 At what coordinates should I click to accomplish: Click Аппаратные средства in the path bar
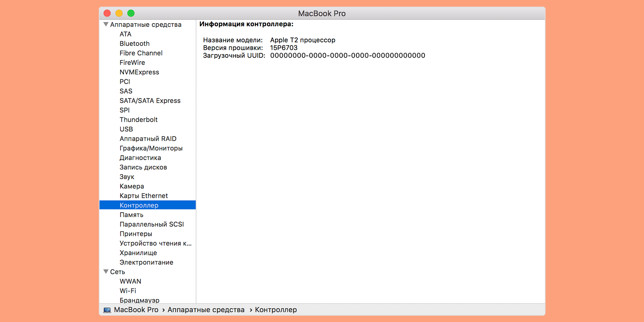click(x=206, y=310)
